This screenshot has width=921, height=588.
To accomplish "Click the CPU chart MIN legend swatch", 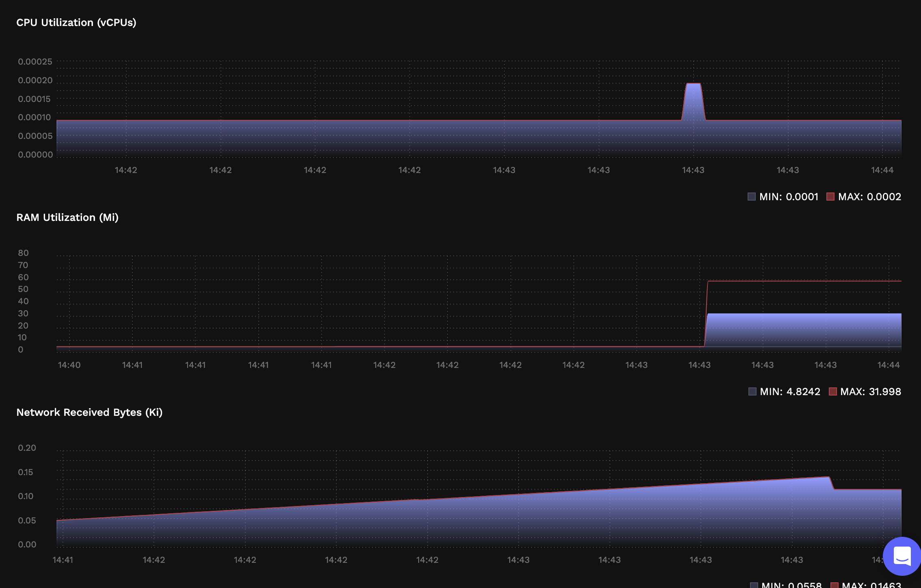I will coord(752,197).
